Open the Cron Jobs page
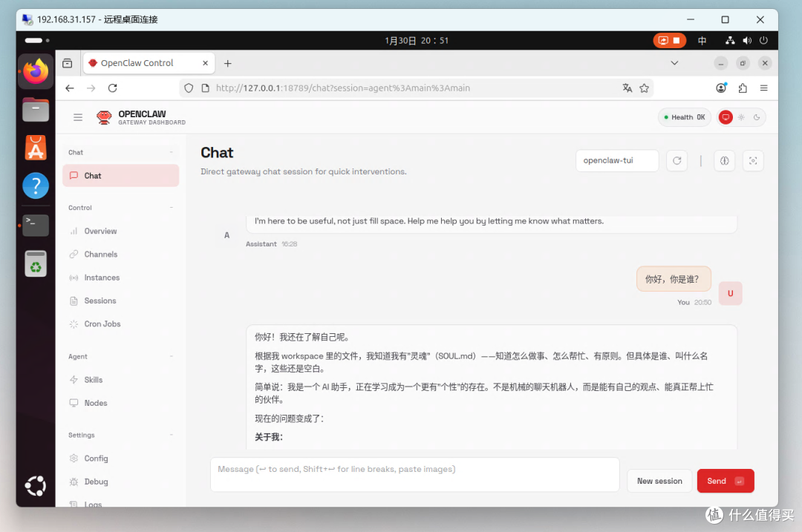The height and width of the screenshot is (532, 802). 121,324
